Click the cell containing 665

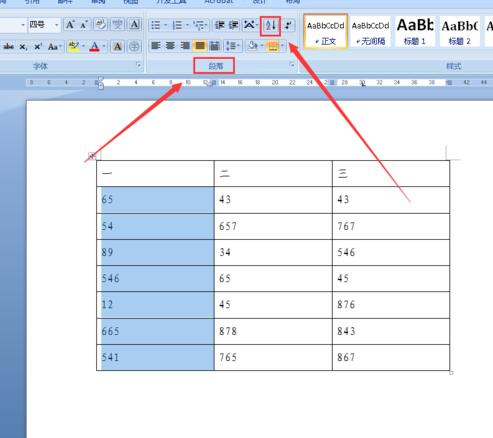155,331
